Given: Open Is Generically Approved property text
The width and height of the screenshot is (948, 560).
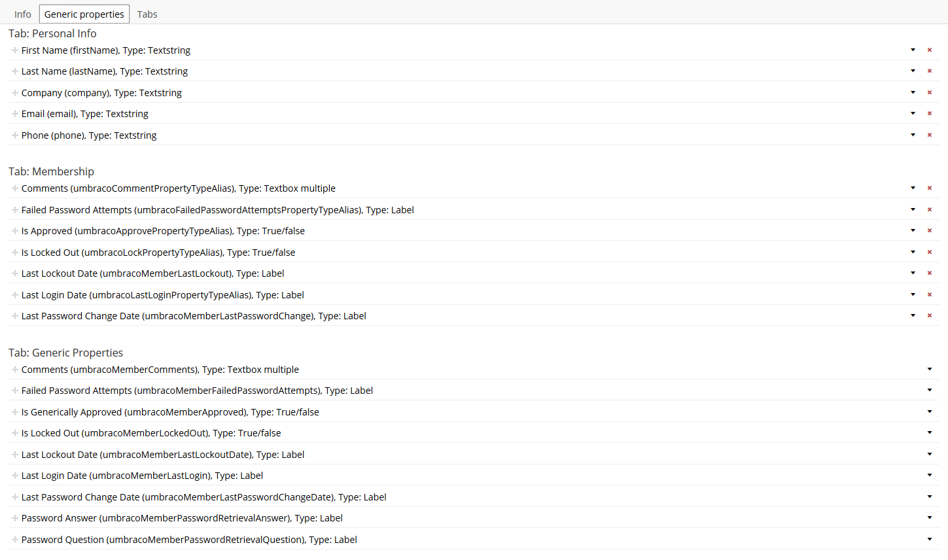Looking at the screenshot, I should coord(170,412).
